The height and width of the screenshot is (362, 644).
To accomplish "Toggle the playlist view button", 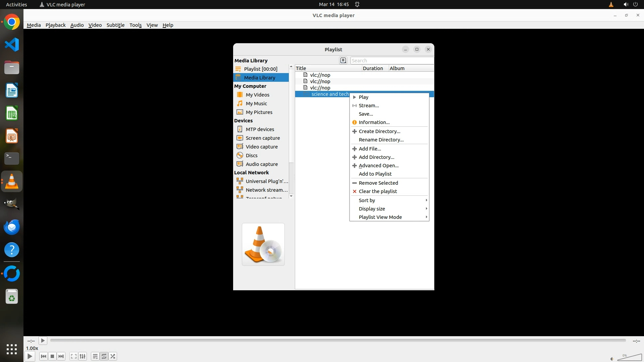I will click(x=95, y=356).
